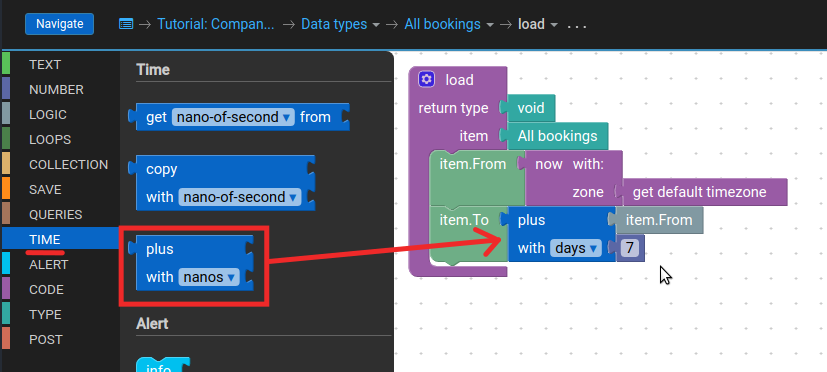Click the Alert flyout section heading
This screenshot has height=372, width=827.
152,323
